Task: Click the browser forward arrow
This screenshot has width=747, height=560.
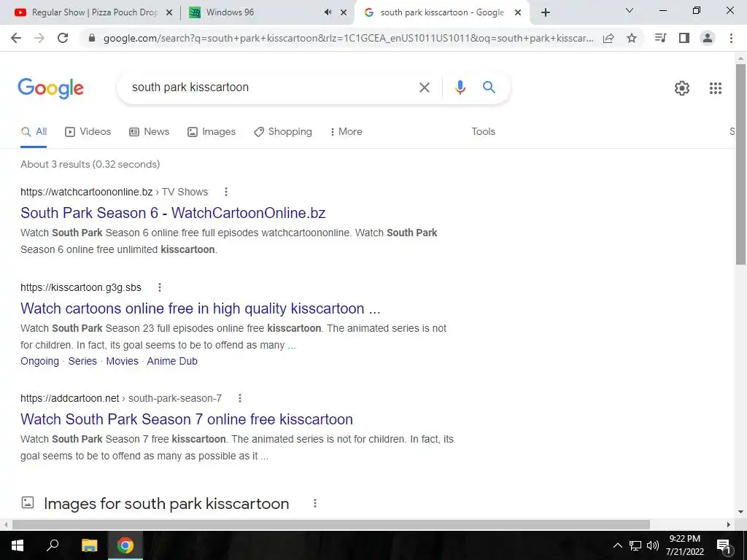Action: click(x=39, y=38)
